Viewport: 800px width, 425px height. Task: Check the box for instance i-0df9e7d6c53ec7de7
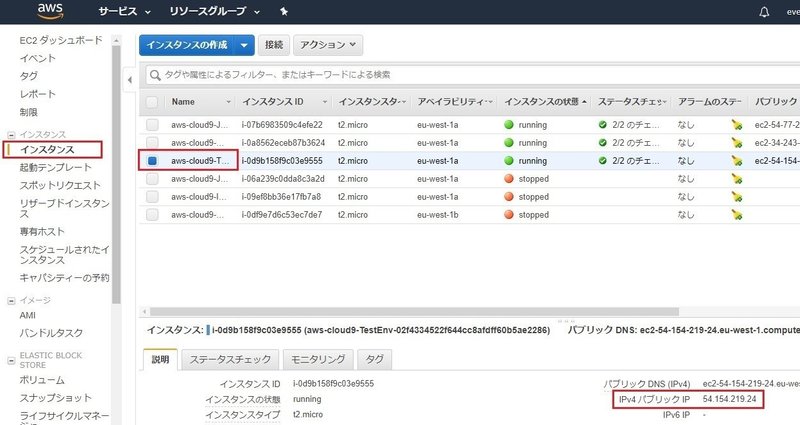click(152, 215)
